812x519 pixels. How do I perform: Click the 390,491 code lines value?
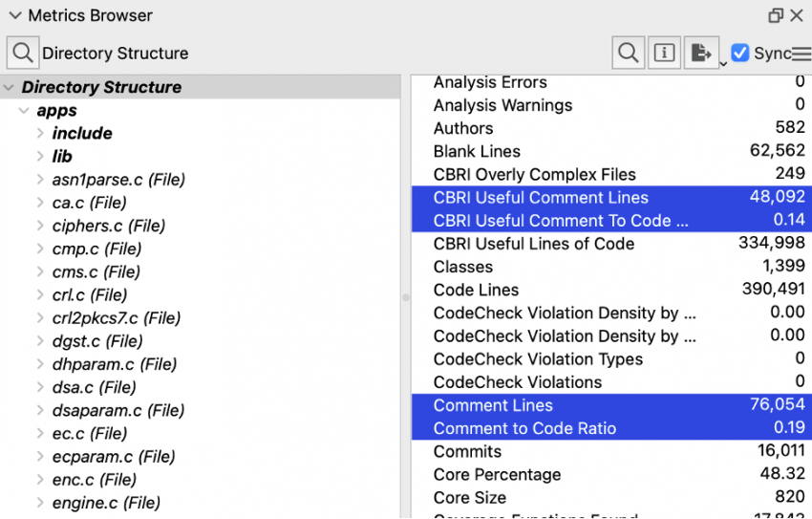[x=773, y=289]
